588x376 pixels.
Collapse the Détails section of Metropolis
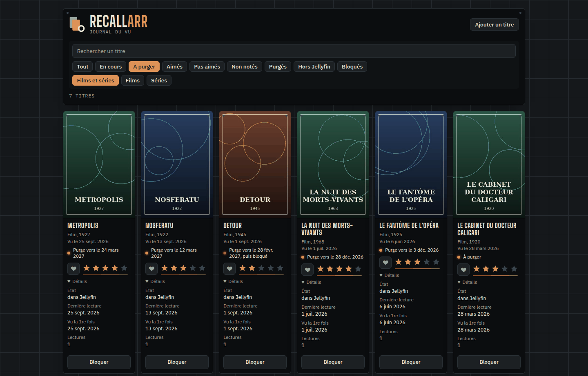tap(77, 281)
